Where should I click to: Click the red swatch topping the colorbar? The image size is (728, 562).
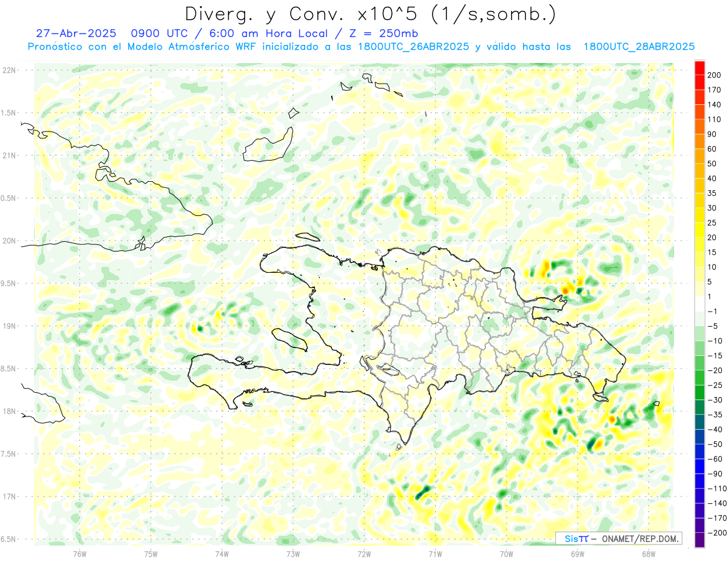(700, 68)
